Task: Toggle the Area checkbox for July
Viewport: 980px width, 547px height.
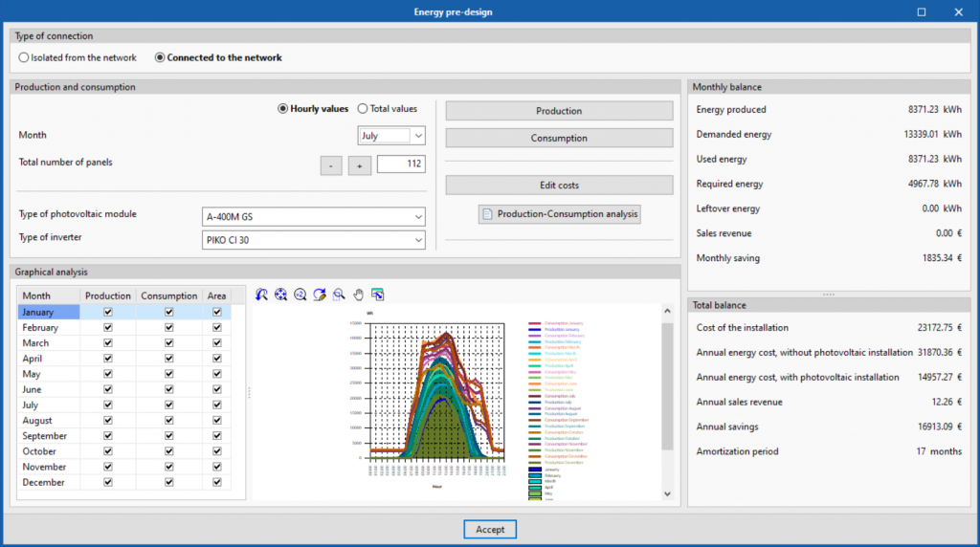Action: click(217, 405)
